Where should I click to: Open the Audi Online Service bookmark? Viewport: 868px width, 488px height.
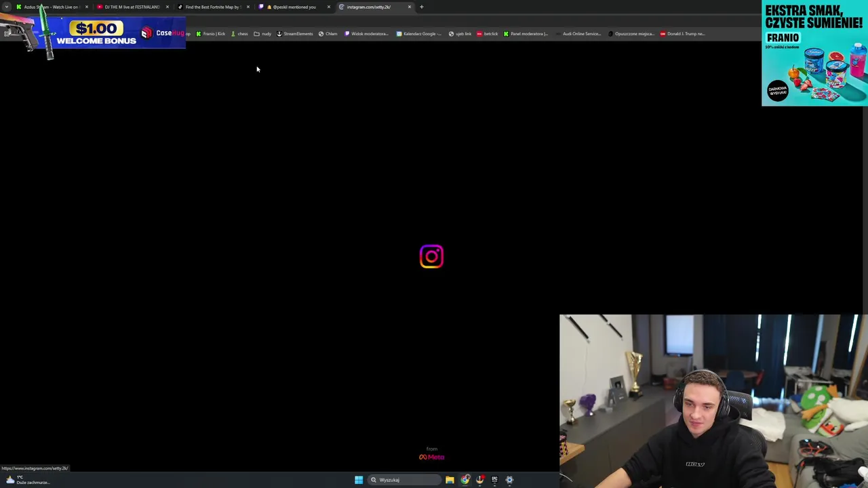coord(578,34)
